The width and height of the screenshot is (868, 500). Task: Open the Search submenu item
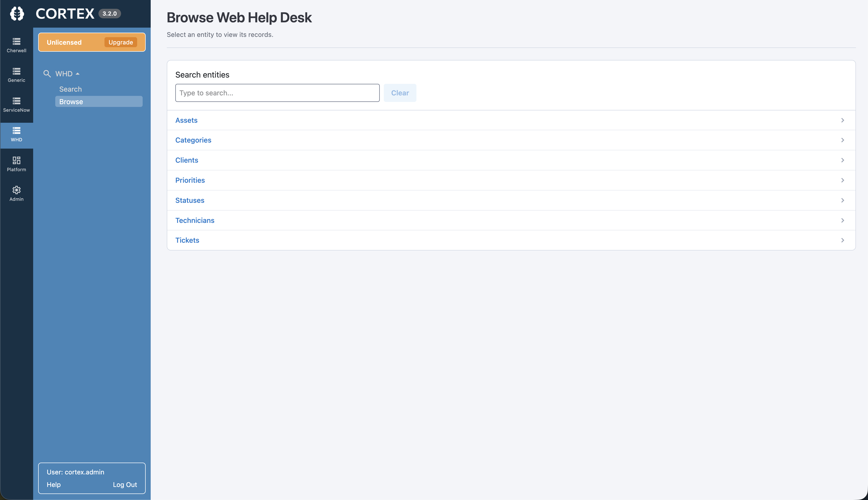pos(70,89)
